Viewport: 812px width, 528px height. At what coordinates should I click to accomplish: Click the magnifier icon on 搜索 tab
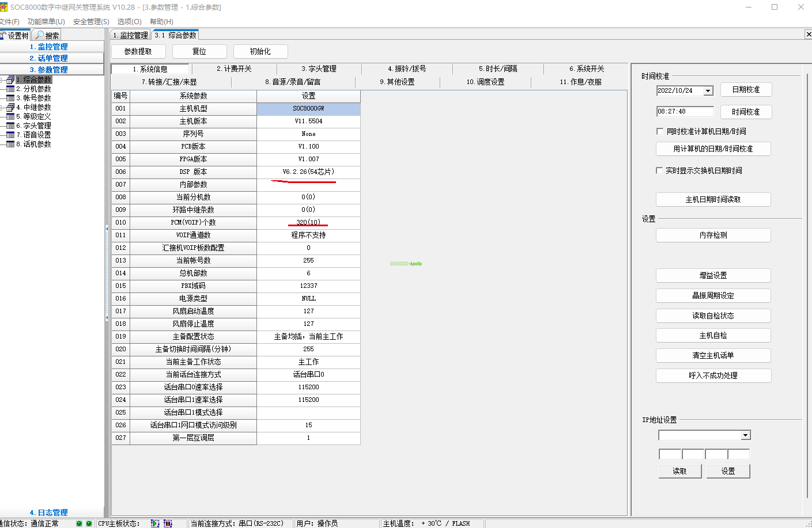[x=39, y=35]
